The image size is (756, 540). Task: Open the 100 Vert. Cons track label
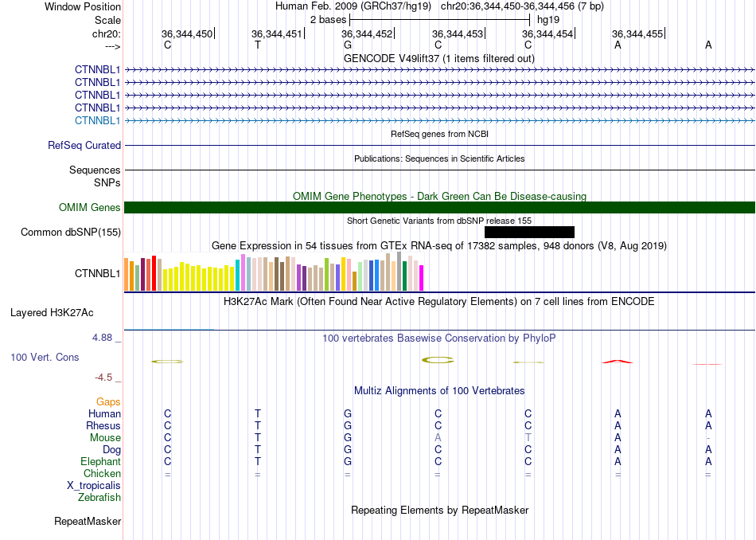coord(45,357)
